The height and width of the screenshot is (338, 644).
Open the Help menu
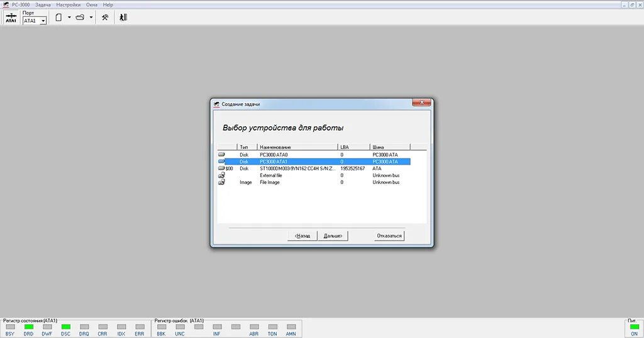point(108,5)
